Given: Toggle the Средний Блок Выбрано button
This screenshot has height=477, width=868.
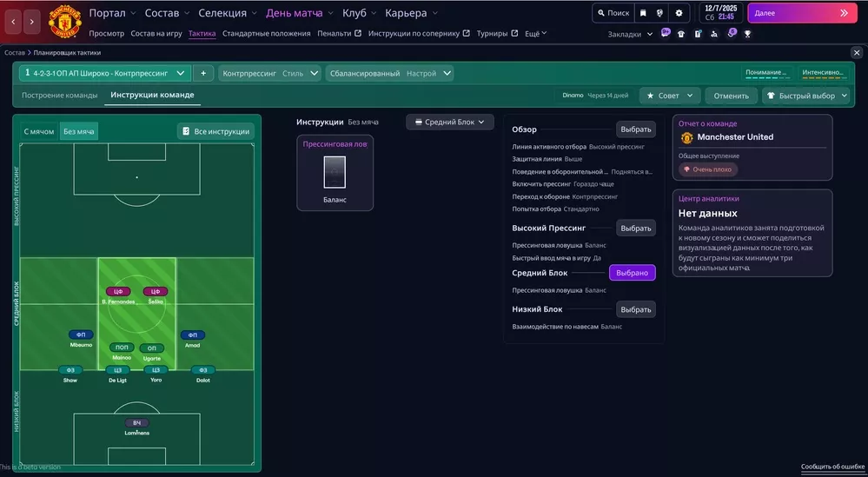Looking at the screenshot, I should (x=633, y=273).
